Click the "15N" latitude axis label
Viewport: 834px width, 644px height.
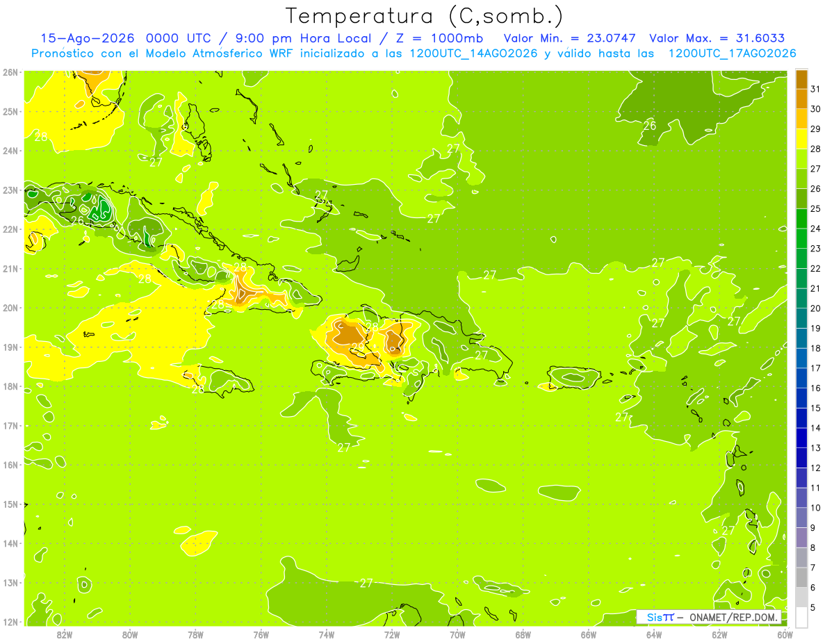10,504
